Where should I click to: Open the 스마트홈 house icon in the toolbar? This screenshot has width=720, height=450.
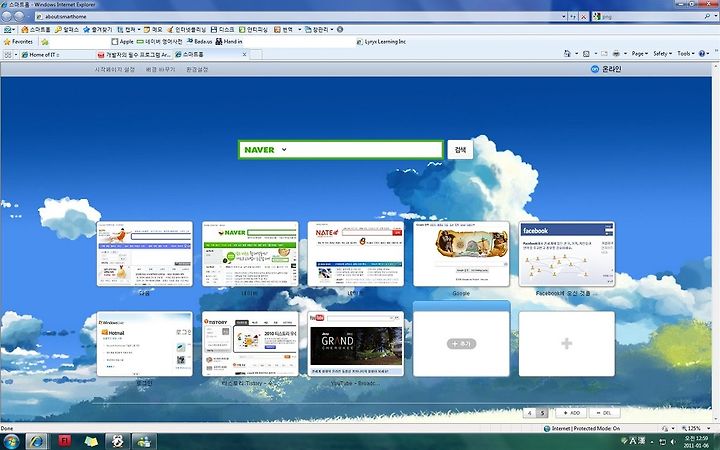(36, 29)
